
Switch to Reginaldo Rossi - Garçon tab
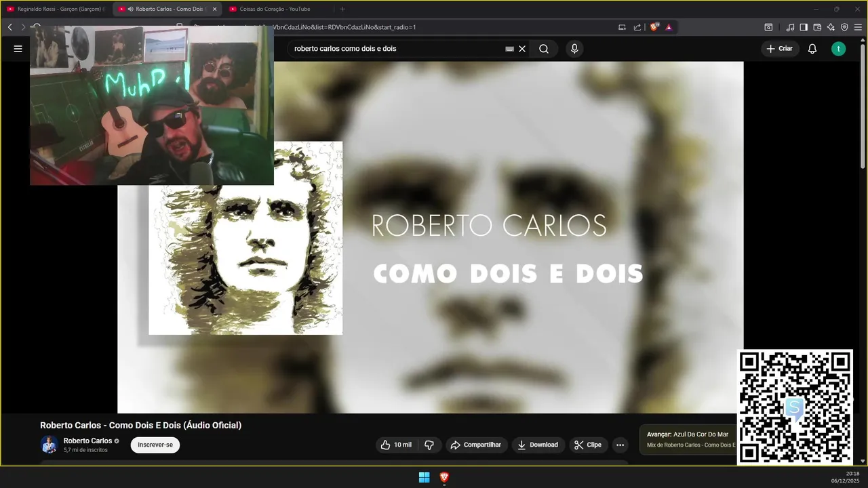coord(56,9)
